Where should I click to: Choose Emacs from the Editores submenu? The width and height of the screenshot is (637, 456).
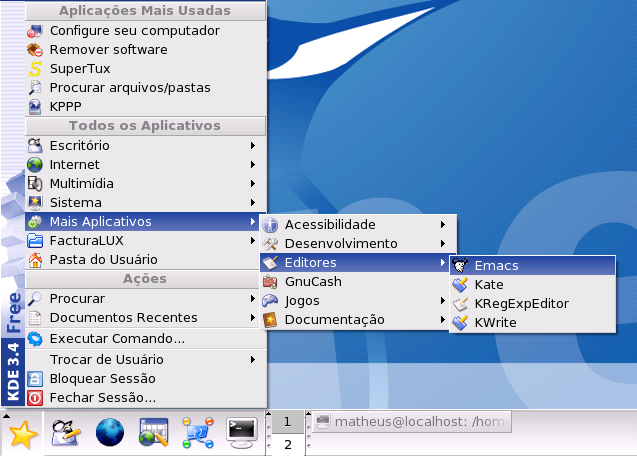point(533,265)
